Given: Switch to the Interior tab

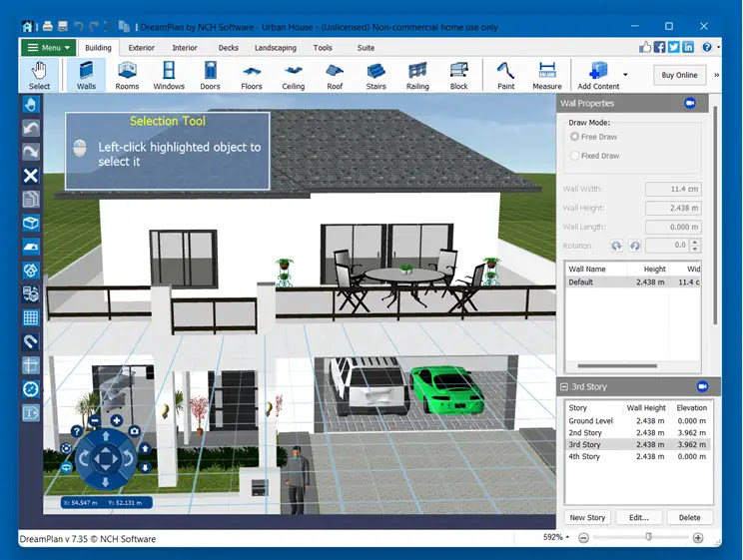Looking at the screenshot, I should point(185,48).
